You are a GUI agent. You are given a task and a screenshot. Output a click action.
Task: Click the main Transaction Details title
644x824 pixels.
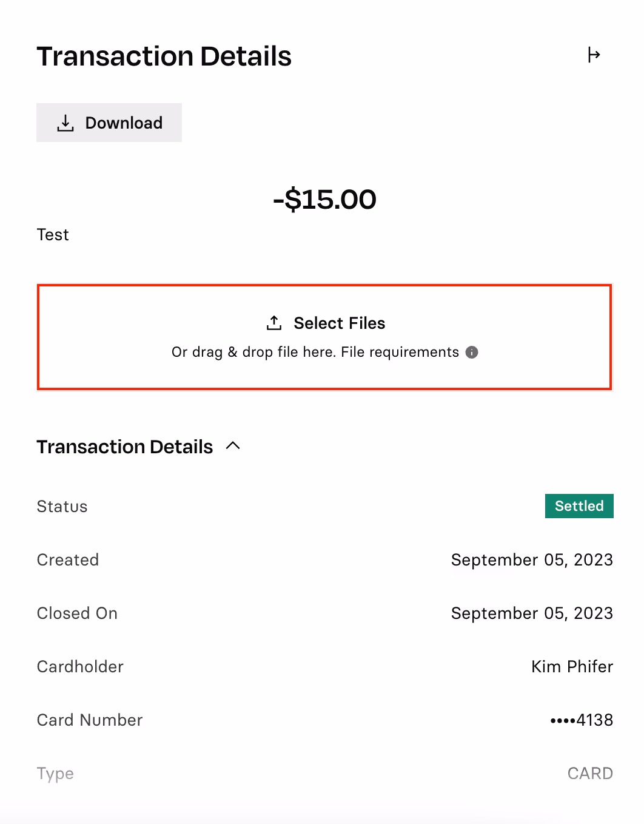[x=164, y=56]
